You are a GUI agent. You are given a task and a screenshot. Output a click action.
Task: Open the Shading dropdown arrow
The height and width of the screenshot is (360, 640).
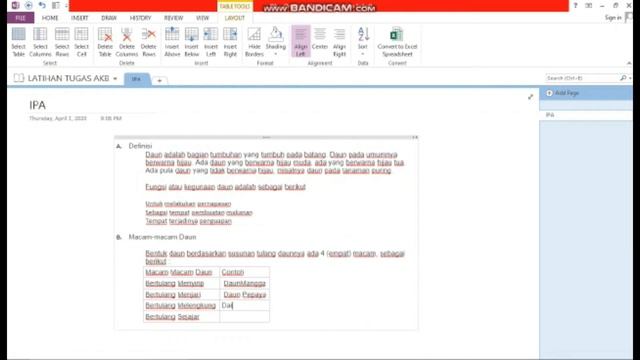tap(276, 54)
